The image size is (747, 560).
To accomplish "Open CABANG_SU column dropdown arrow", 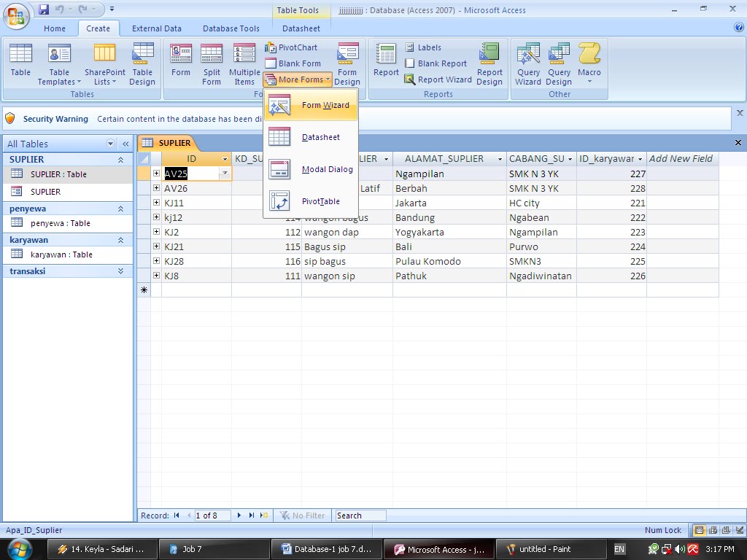I will pos(570,159).
